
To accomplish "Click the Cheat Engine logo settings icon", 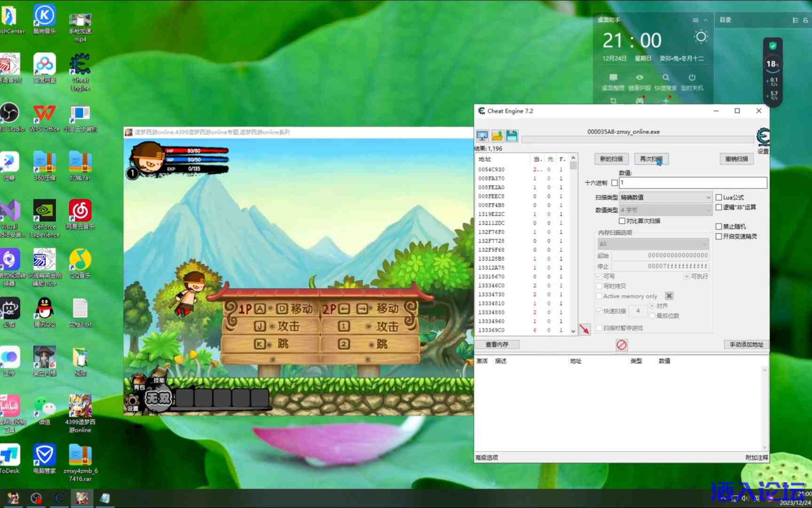I will point(763,137).
